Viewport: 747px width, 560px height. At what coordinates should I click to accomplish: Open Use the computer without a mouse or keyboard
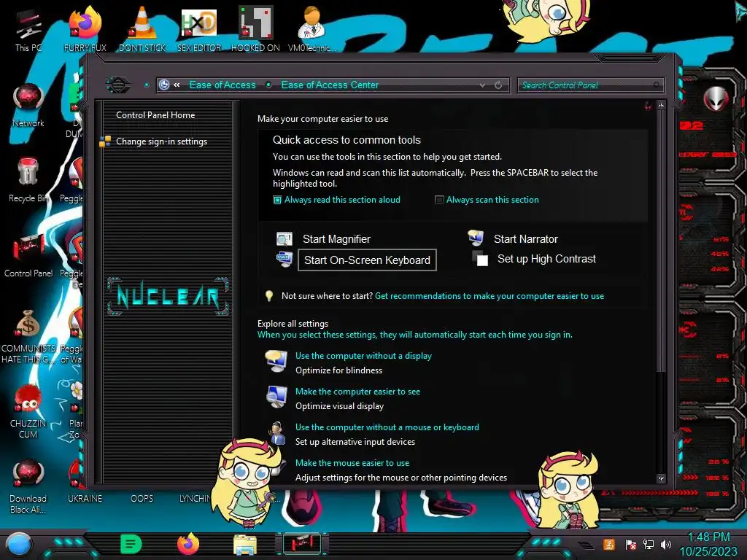(x=387, y=427)
